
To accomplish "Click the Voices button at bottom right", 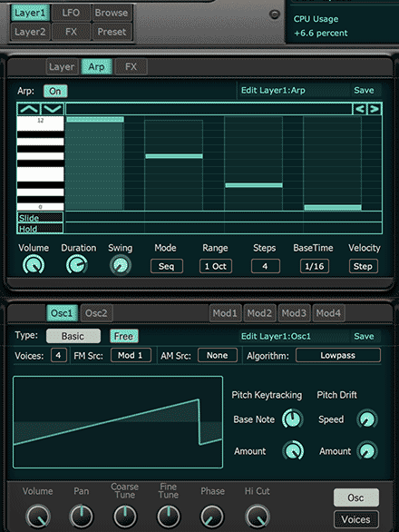I will 356,519.
